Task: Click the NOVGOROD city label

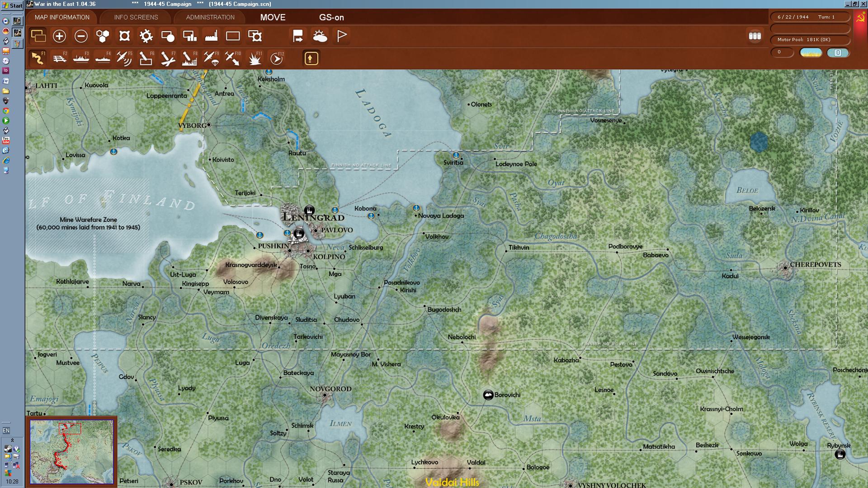Action: coord(330,389)
